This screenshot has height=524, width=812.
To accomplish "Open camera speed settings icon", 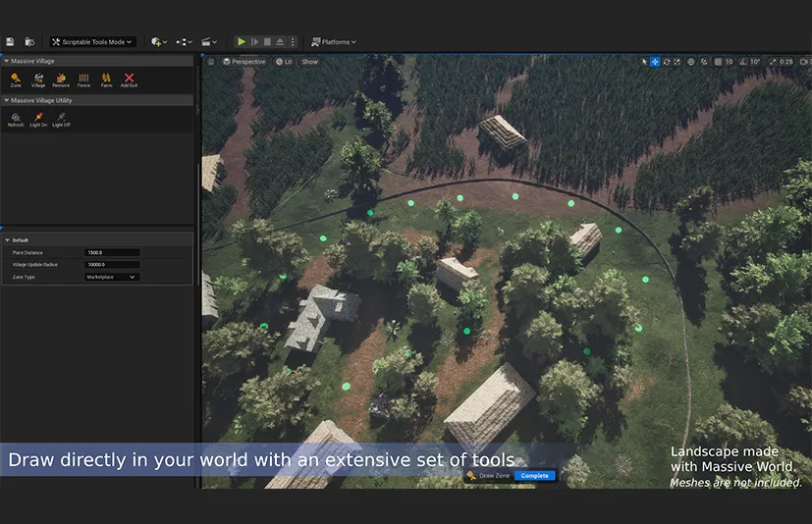I will (804, 62).
